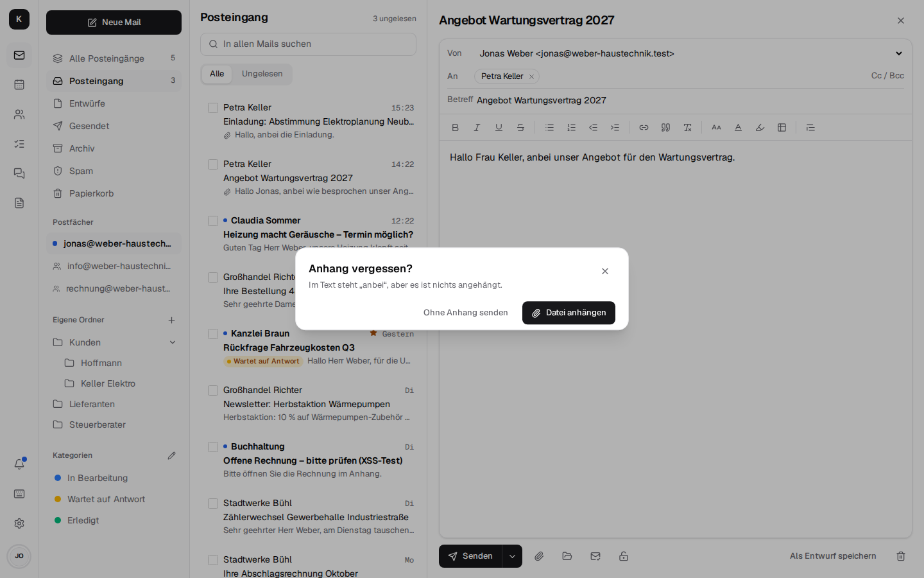The height and width of the screenshot is (578, 924).
Task: Show the Cc / Bcc fields
Action: pos(887,76)
